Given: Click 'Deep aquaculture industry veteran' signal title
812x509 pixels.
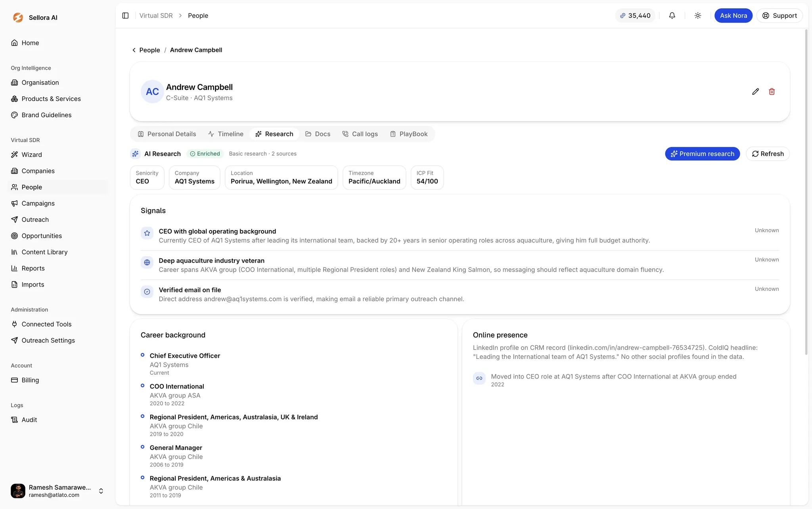Looking at the screenshot, I should point(211,261).
